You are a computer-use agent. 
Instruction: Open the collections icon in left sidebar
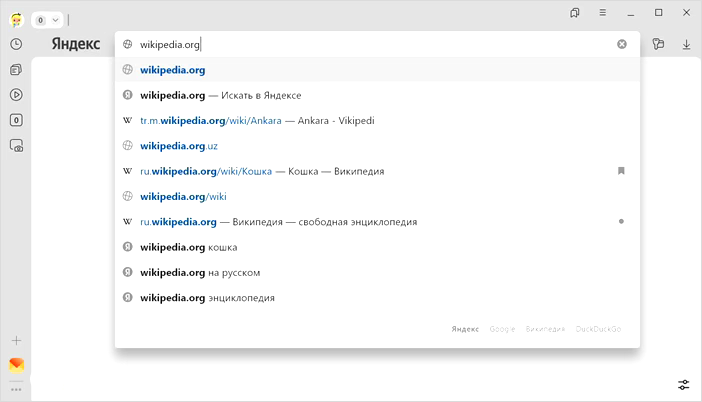[16, 70]
